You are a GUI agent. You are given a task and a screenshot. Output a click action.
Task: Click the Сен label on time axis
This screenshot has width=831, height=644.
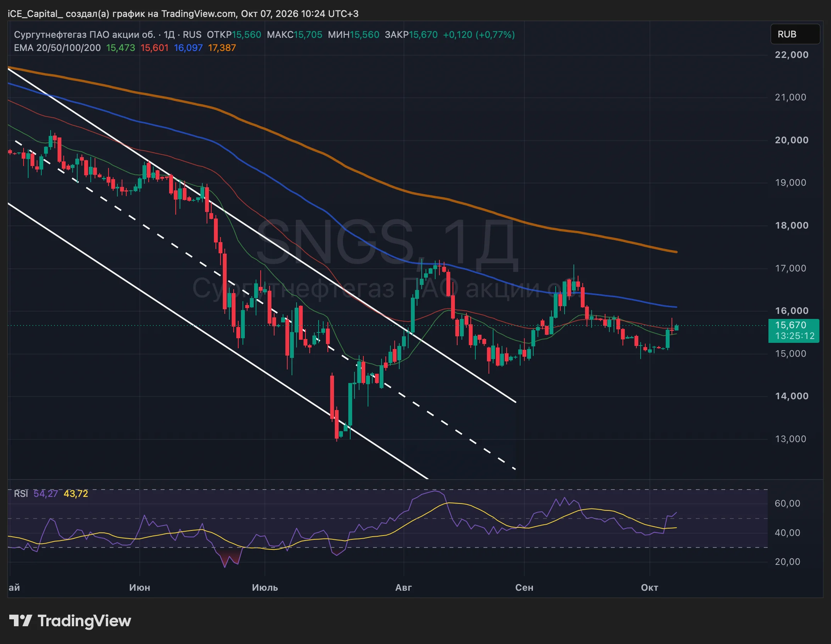pos(524,588)
